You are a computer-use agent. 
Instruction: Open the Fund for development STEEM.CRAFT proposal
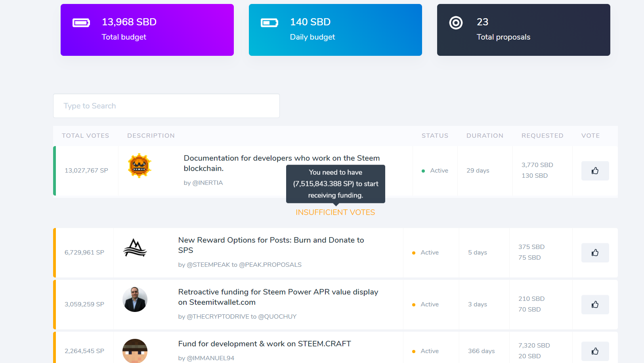click(265, 344)
